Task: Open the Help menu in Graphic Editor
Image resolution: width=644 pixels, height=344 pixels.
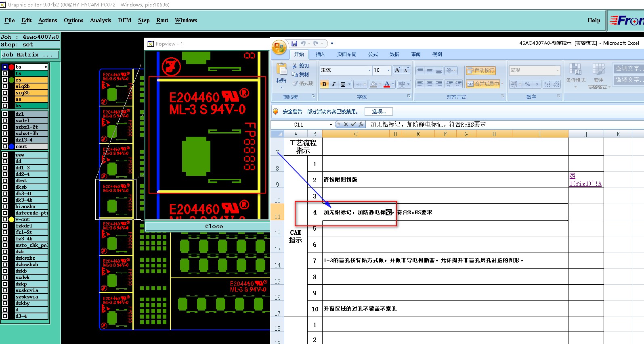Action: [x=594, y=21]
